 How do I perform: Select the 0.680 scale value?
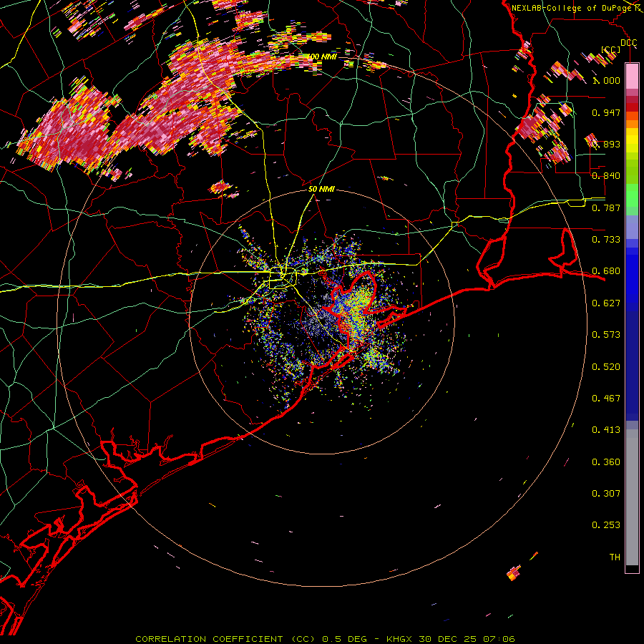tap(606, 271)
